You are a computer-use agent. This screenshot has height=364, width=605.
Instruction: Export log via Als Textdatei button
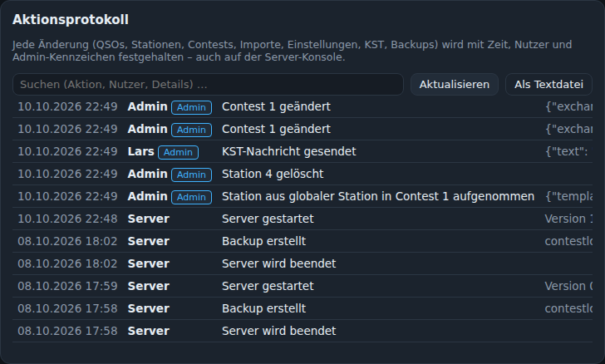coord(548,84)
